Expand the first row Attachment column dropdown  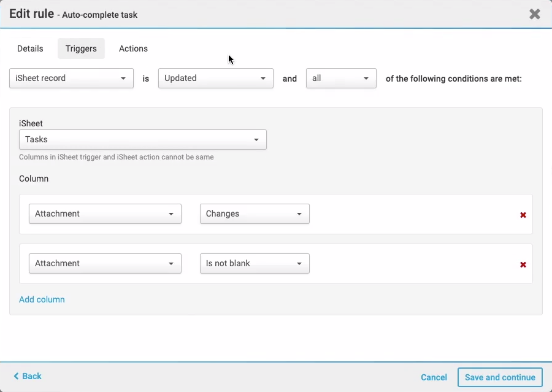[x=105, y=214]
